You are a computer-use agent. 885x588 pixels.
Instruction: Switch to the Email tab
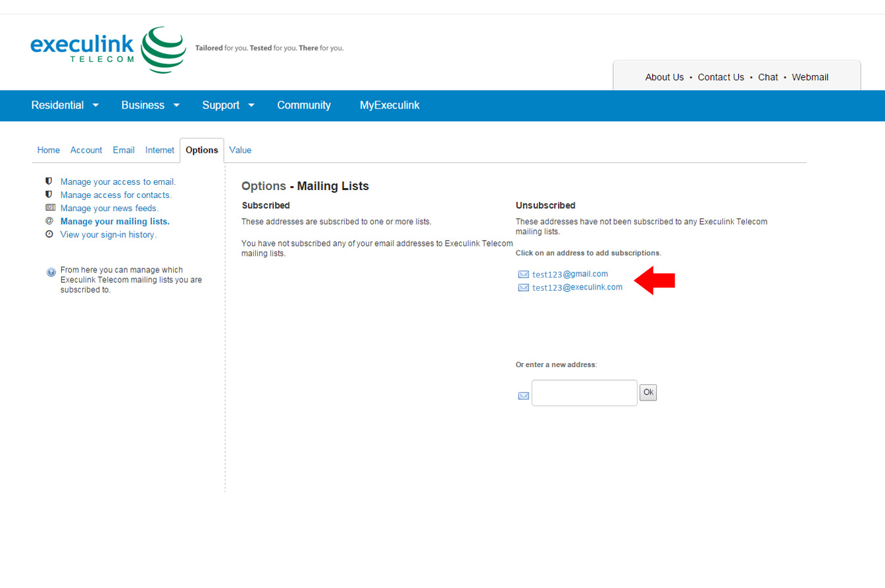(124, 150)
